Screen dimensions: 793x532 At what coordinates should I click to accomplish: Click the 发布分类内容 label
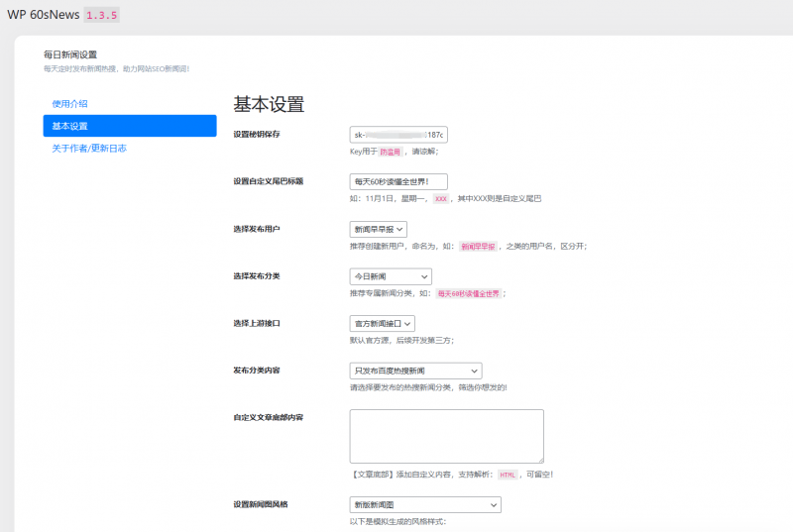pos(257,371)
